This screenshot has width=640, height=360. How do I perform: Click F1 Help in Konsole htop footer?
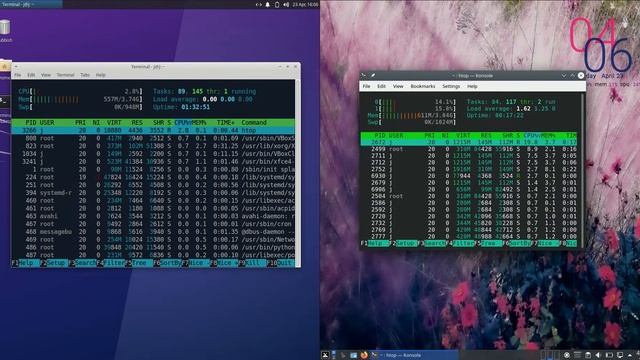click(375, 243)
